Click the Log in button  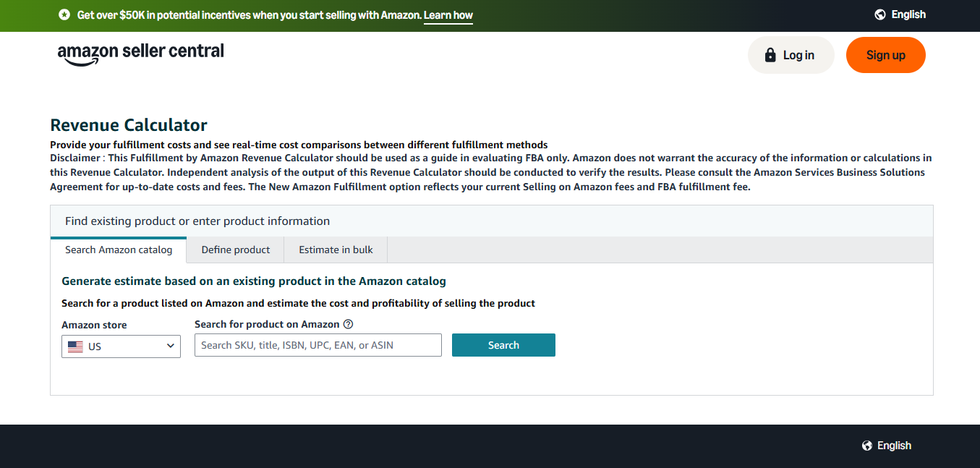pyautogui.click(x=791, y=54)
